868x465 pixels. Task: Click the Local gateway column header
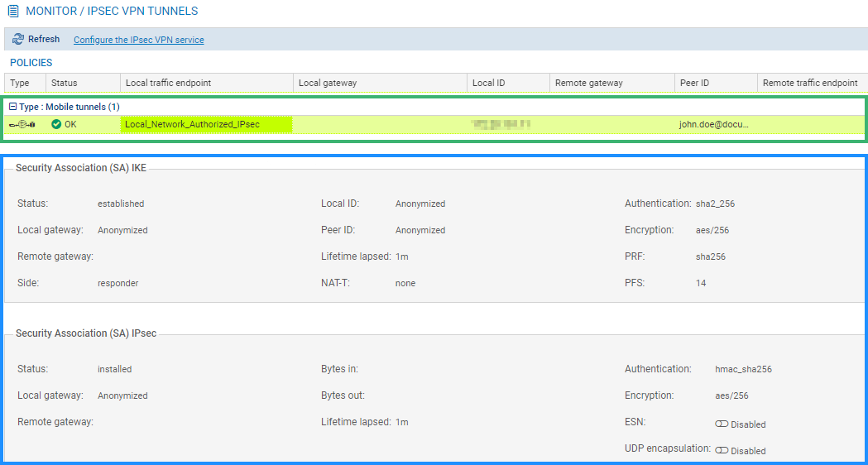pos(327,83)
